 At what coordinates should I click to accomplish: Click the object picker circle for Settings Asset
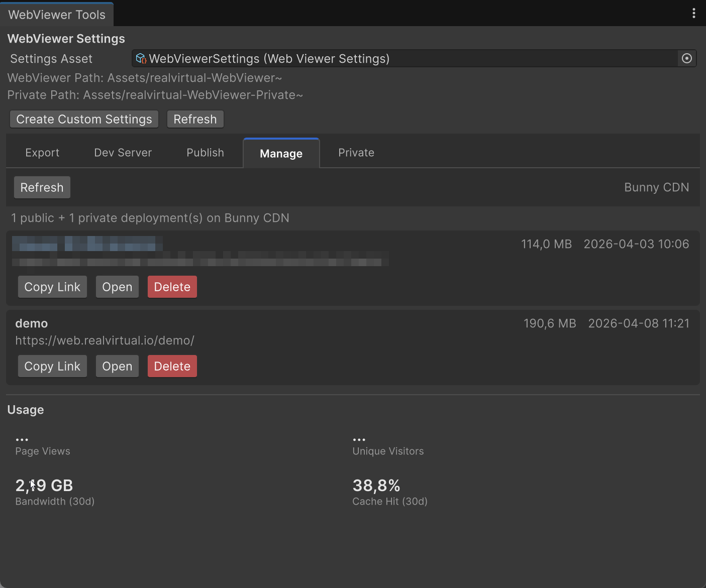click(686, 59)
